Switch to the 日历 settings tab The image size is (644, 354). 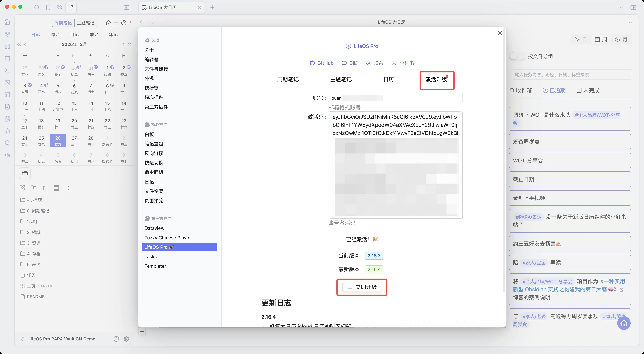pyautogui.click(x=389, y=79)
